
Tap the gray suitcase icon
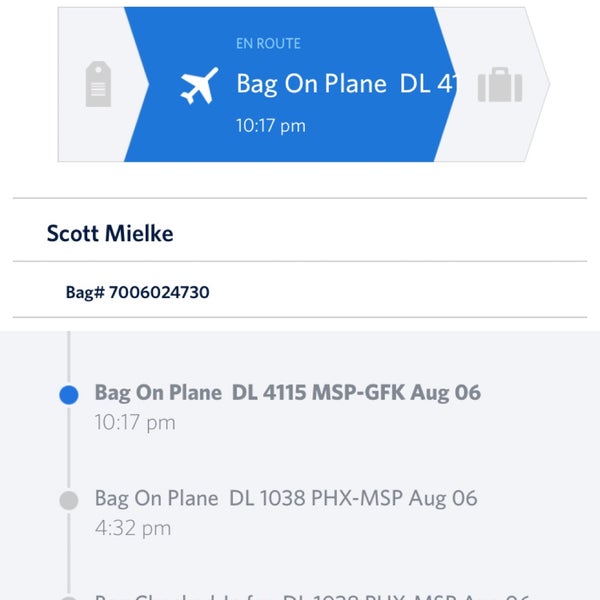(x=499, y=86)
